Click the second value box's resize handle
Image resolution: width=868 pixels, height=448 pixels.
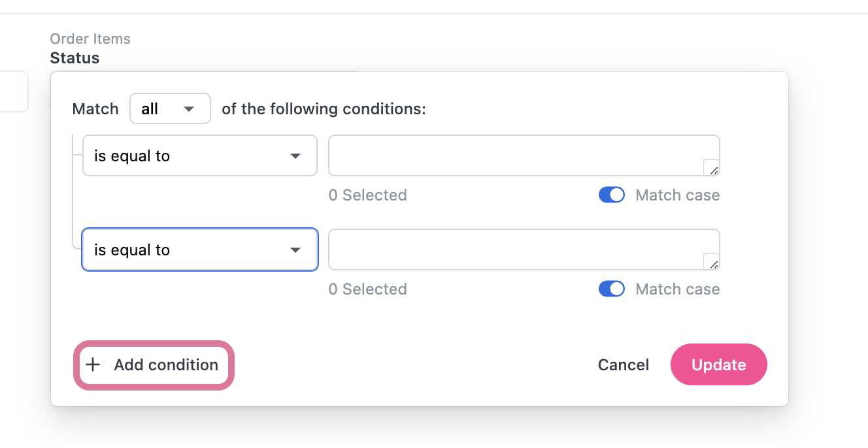(712, 263)
